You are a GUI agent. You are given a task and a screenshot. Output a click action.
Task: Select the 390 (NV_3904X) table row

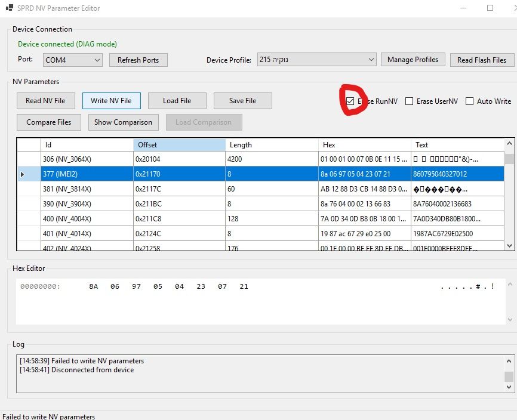87,204
